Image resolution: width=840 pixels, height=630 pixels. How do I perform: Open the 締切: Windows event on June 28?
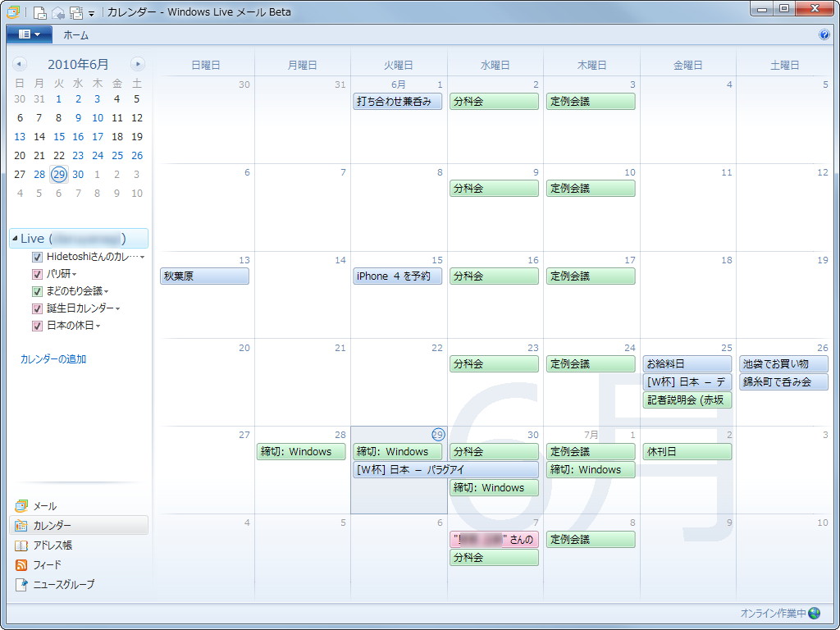pos(301,452)
